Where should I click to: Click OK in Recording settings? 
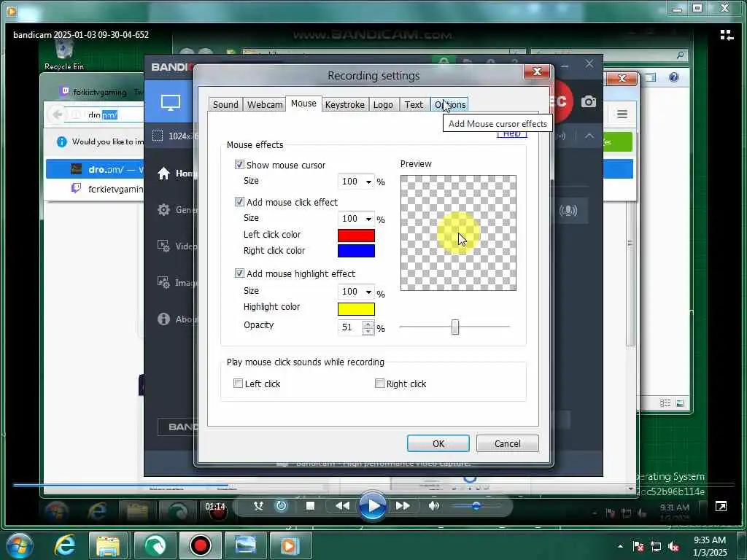point(438,443)
